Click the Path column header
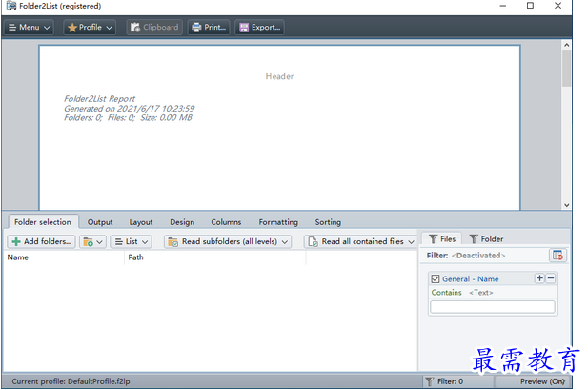This screenshot has width=588, height=390. [215, 257]
